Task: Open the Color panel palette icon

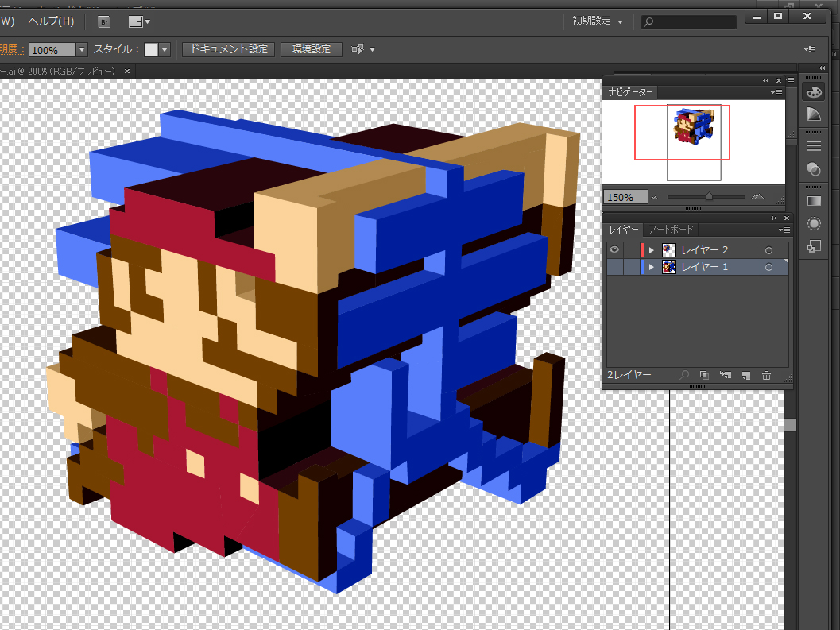Action: pos(814,92)
